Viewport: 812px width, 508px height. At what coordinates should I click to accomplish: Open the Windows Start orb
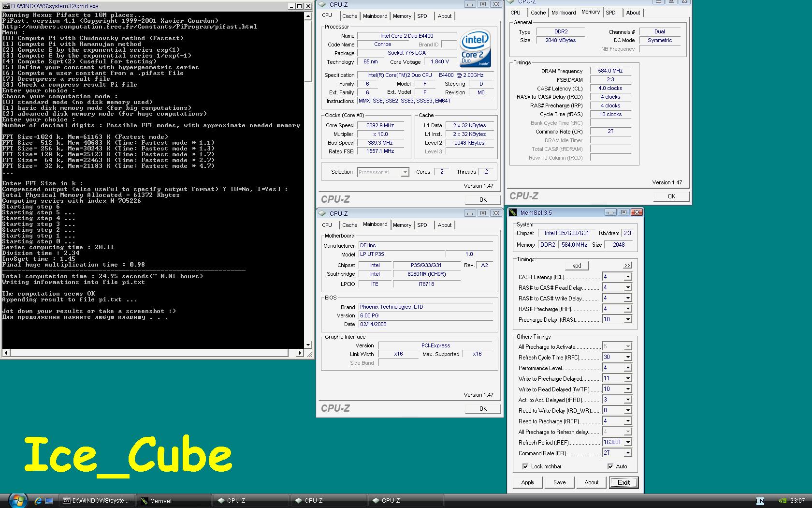pos(17,500)
